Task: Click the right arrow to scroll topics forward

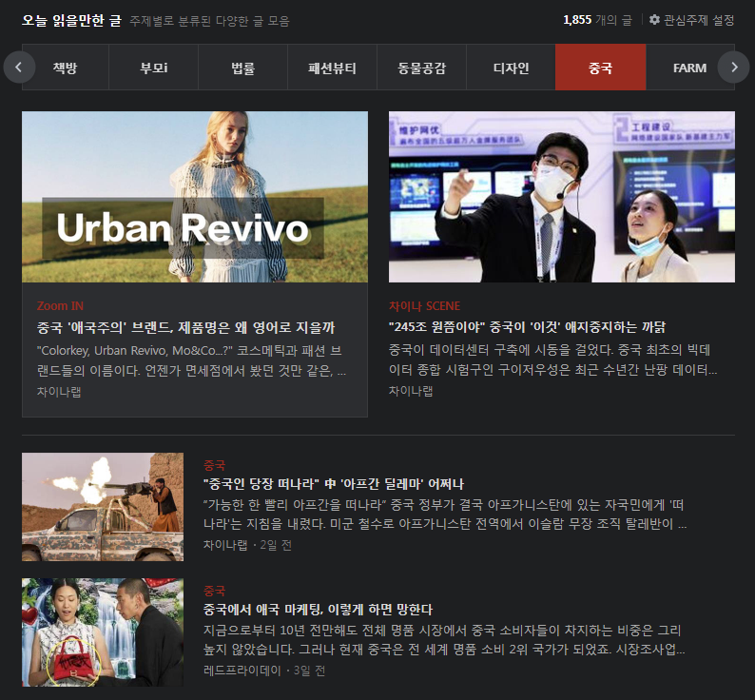Action: tap(733, 68)
